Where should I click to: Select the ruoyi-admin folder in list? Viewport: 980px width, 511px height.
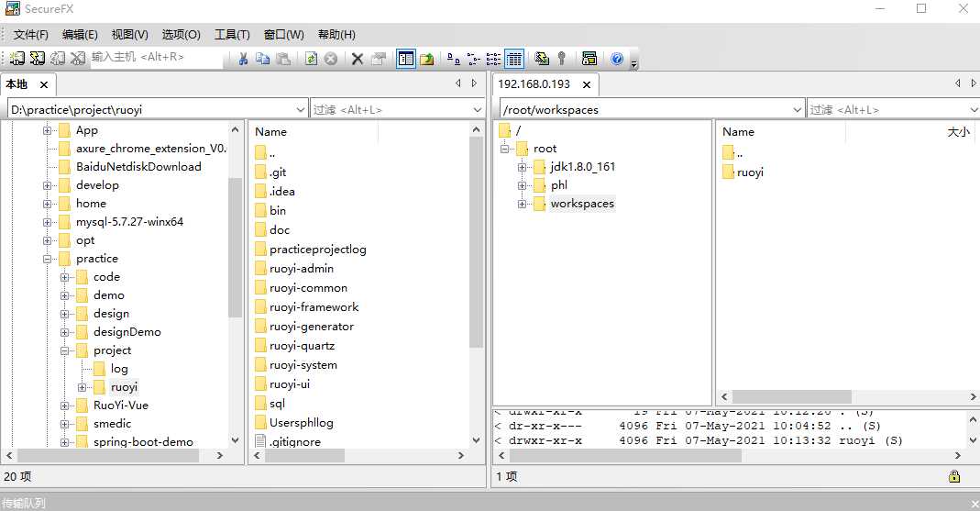(x=302, y=268)
